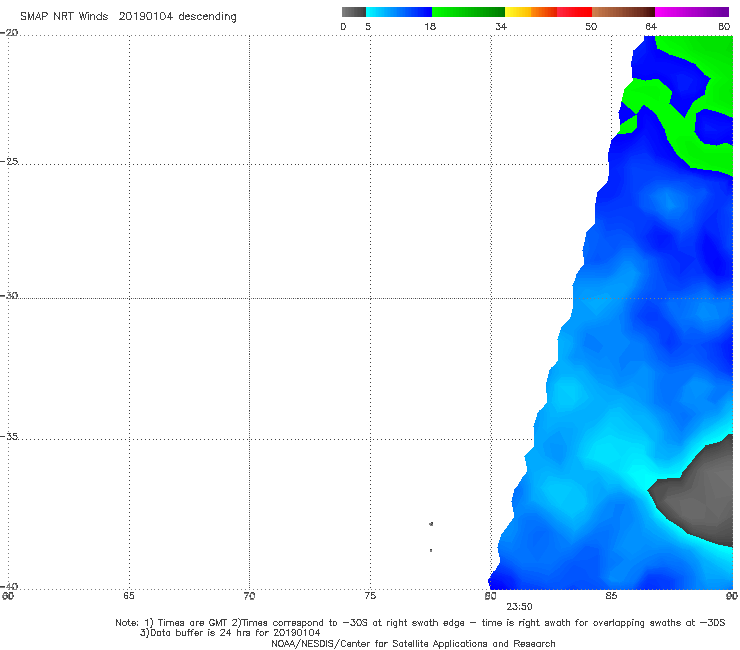Select the magenta segment of the color scale

pyautogui.click(x=692, y=12)
